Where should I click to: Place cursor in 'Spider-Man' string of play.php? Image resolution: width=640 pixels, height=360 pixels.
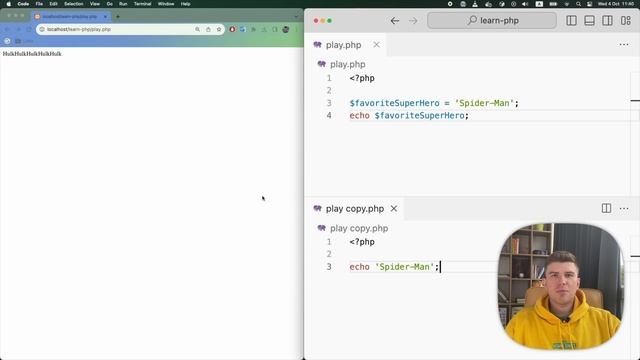coord(484,103)
